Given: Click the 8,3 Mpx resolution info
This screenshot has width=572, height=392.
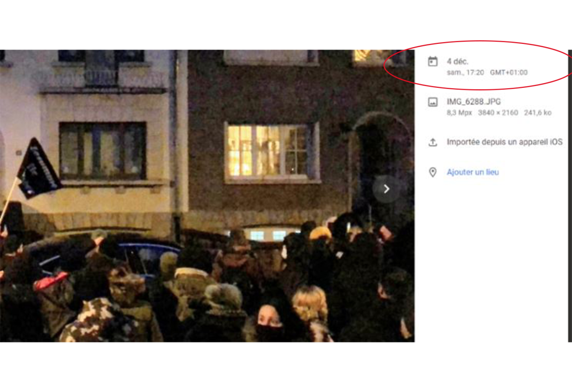Looking at the screenshot, I should click(x=459, y=113).
